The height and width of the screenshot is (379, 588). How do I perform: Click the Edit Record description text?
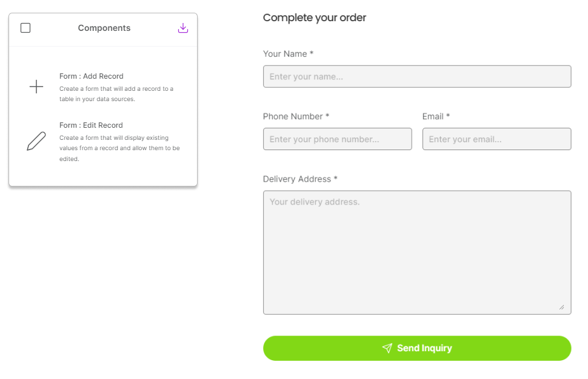(119, 148)
